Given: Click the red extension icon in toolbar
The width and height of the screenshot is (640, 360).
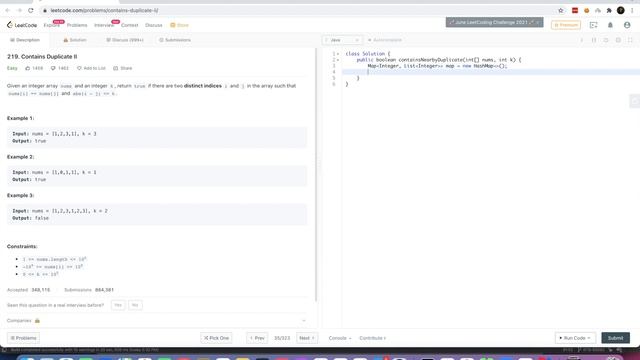Looking at the screenshot, I should pyautogui.click(x=575, y=10).
